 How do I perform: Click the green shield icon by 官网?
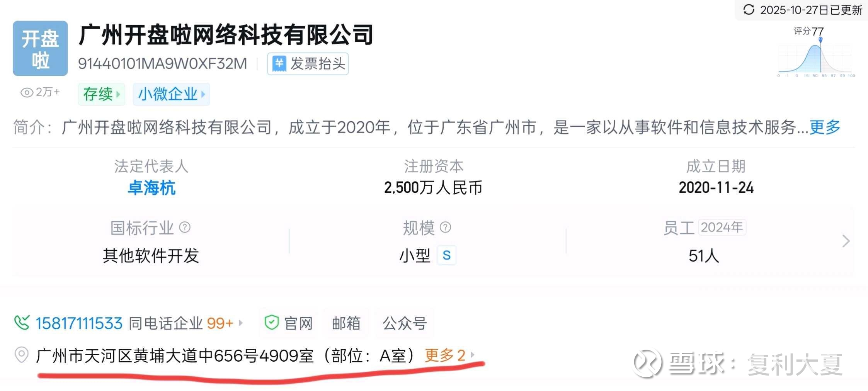click(271, 323)
